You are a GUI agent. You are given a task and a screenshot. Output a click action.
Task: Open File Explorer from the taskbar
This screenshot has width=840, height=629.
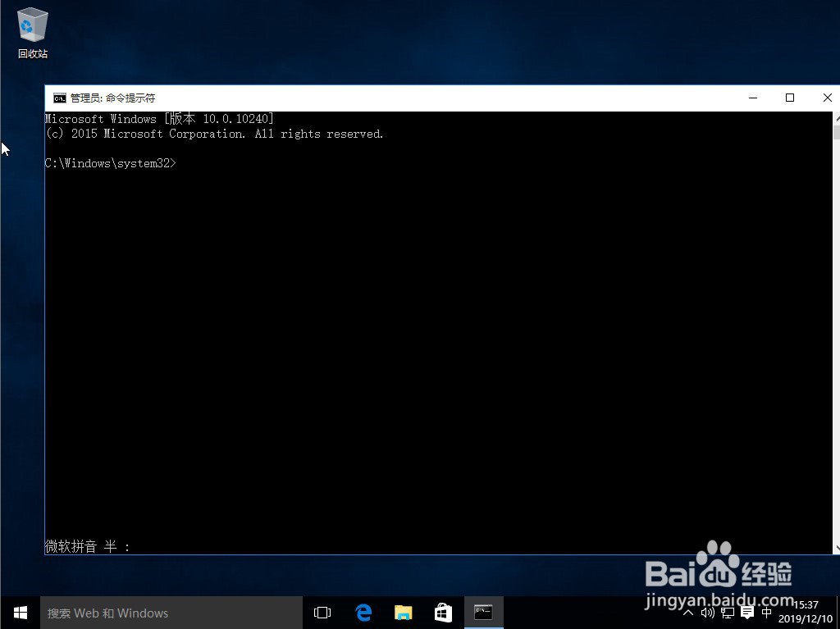403,613
